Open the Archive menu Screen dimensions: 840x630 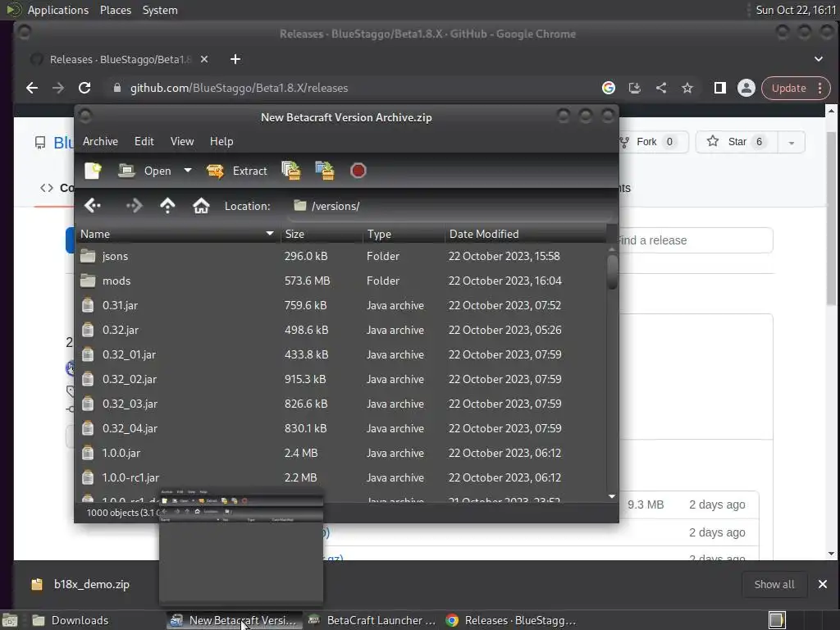(100, 141)
